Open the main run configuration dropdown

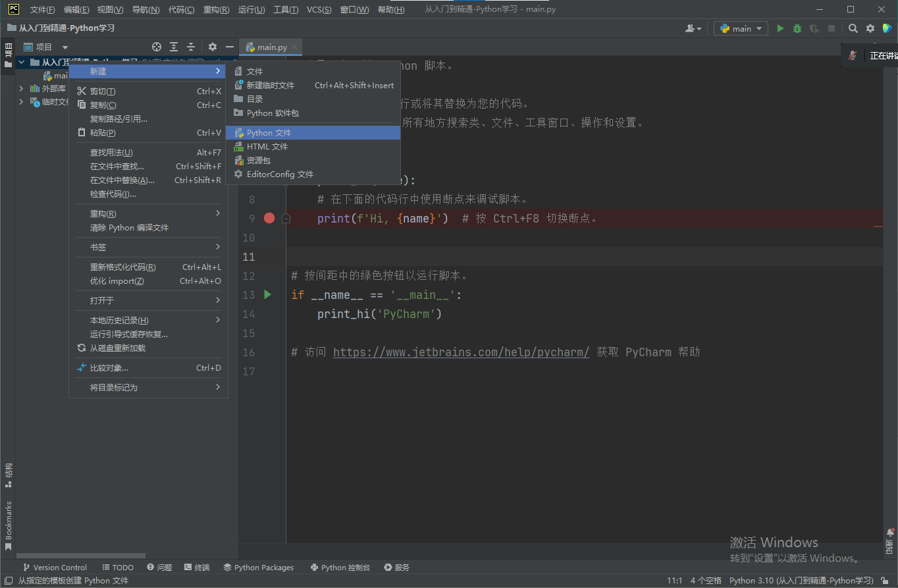[x=741, y=28]
